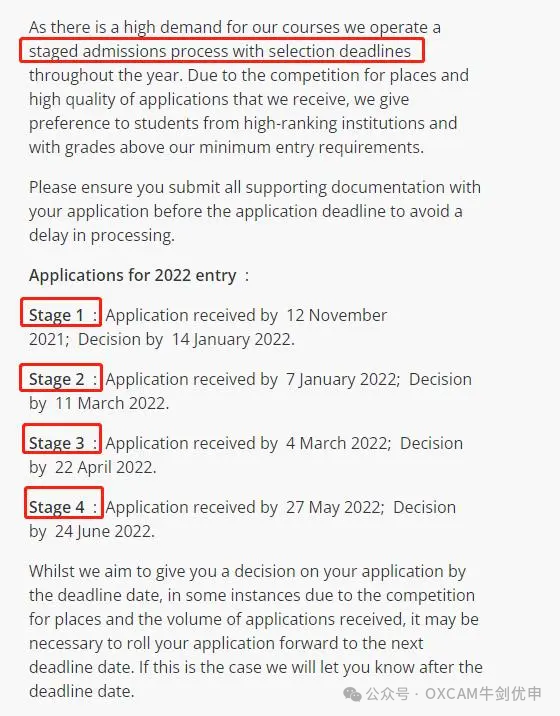
Task: Click the 27 May 2022 deadline text
Action: (333, 507)
